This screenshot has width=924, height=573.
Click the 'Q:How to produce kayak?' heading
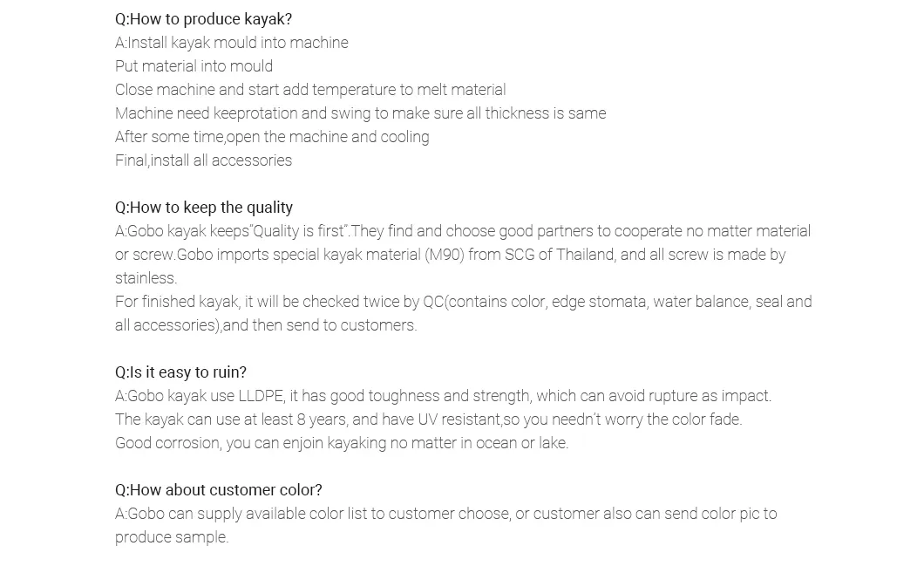pyautogui.click(x=203, y=19)
